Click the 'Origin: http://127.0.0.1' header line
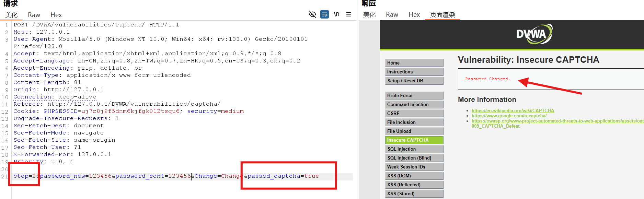The height and width of the screenshot is (199, 644). (58, 90)
